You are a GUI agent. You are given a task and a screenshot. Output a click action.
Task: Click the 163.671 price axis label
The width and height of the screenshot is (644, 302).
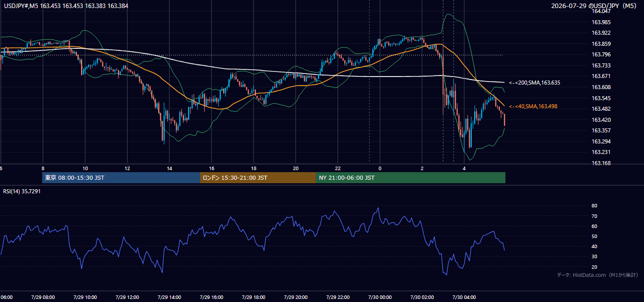point(601,76)
